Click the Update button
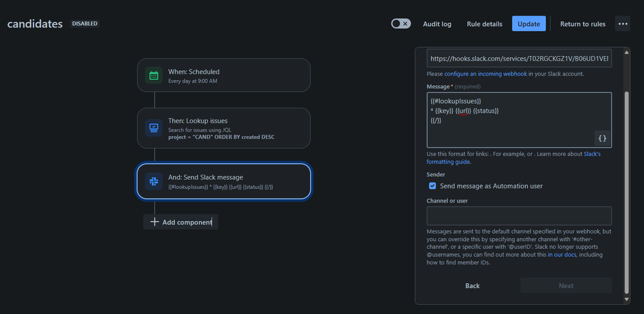644x314 pixels. [528, 24]
